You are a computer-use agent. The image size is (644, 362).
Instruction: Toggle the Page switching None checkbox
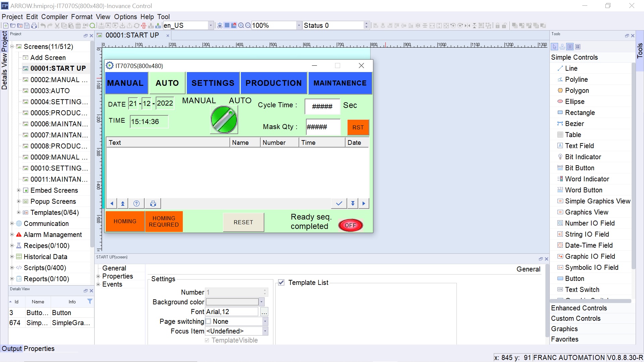(x=208, y=321)
